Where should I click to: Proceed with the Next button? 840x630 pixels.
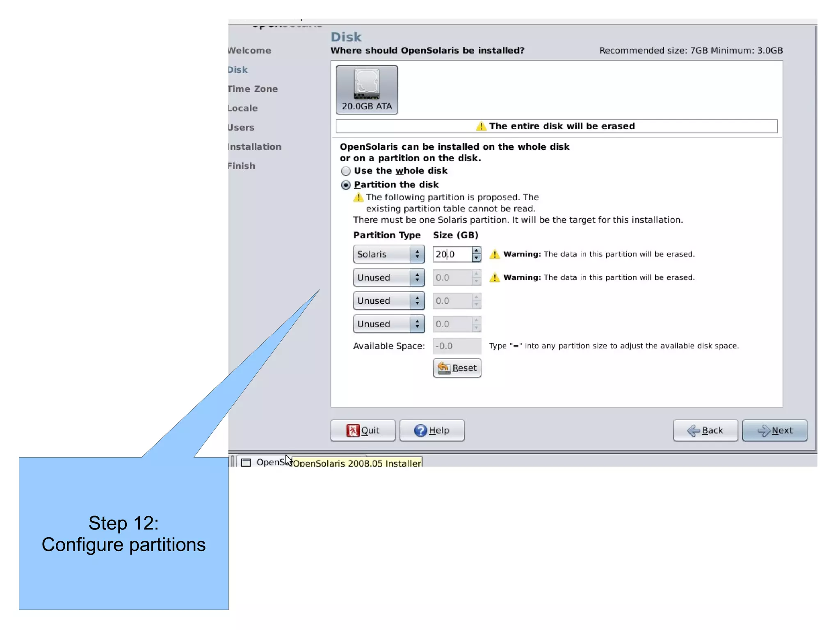pos(774,430)
